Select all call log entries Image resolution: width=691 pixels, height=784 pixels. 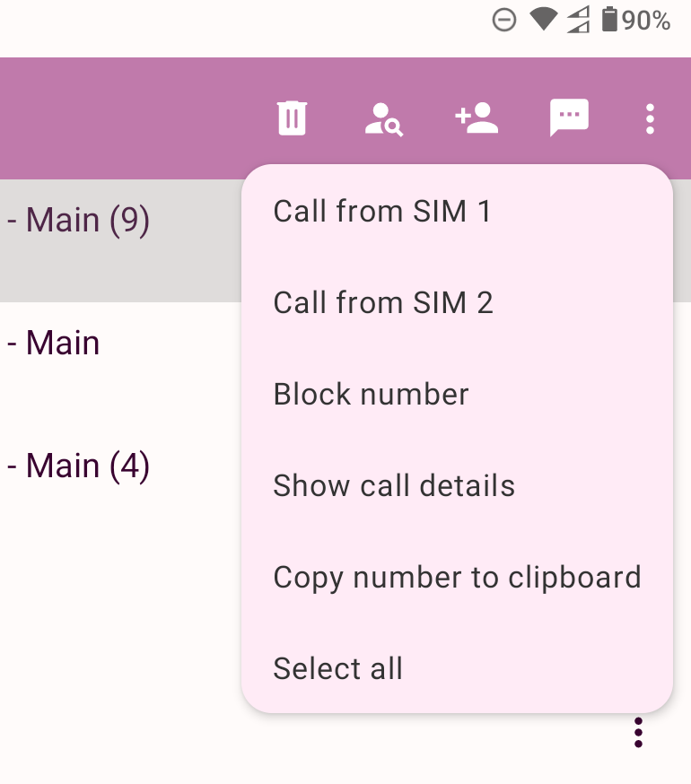337,669
